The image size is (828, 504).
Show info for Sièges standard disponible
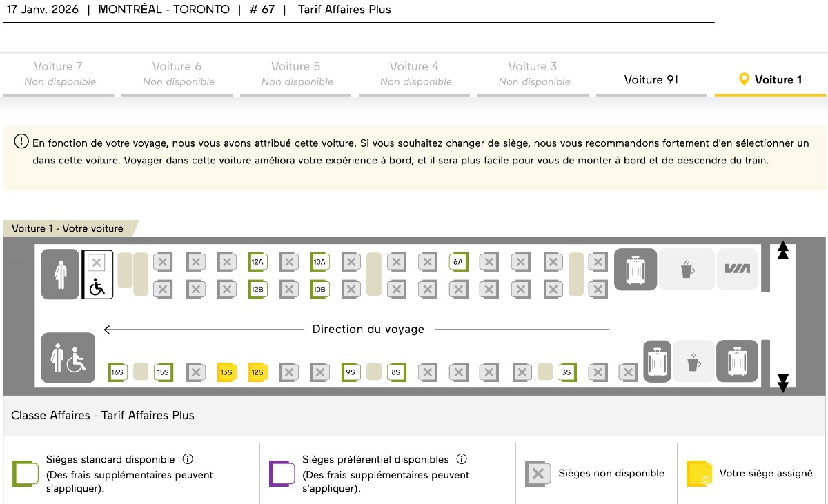coord(188,459)
